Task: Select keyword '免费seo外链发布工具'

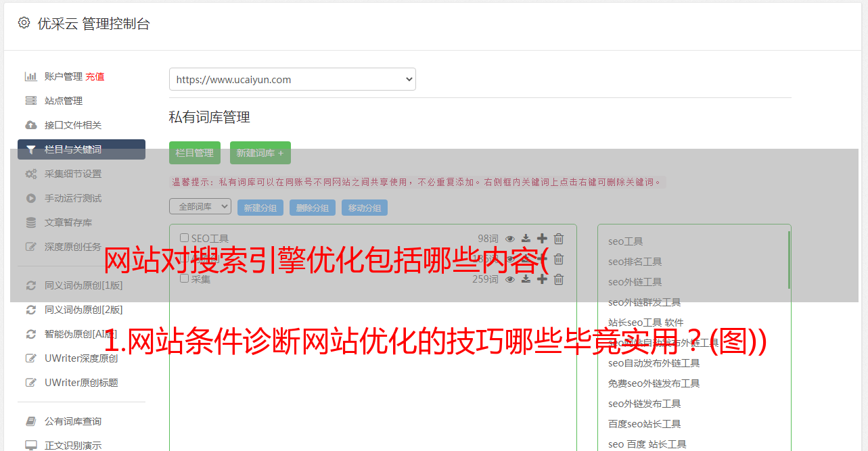Action: click(x=654, y=383)
